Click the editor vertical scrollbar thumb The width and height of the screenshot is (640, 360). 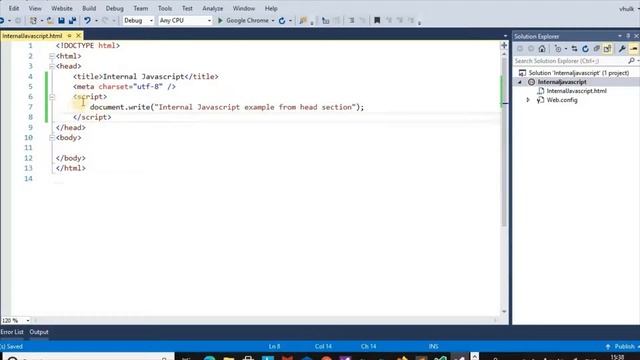coord(504,142)
